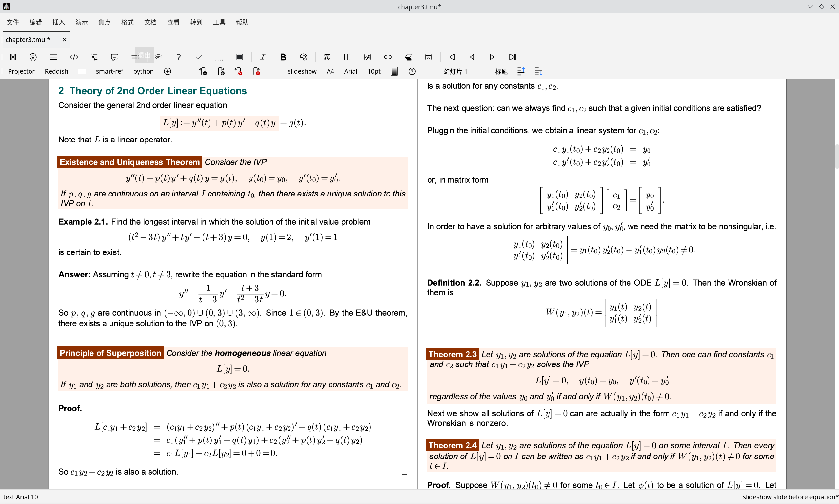Click the comment bubble icon
The image size is (839, 504).
coord(114,57)
